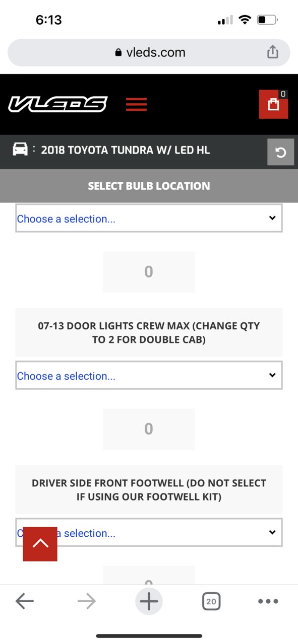Go back with browser back arrow

(24, 601)
